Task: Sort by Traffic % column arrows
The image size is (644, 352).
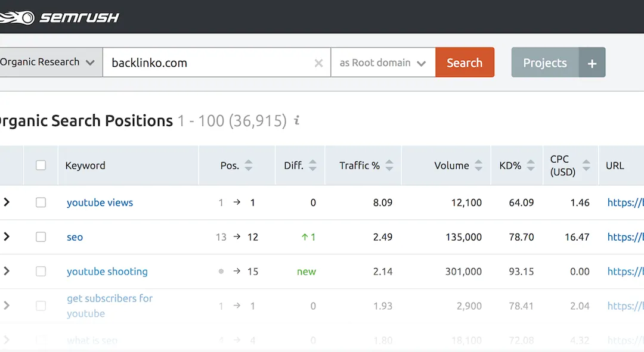Action: (x=389, y=166)
